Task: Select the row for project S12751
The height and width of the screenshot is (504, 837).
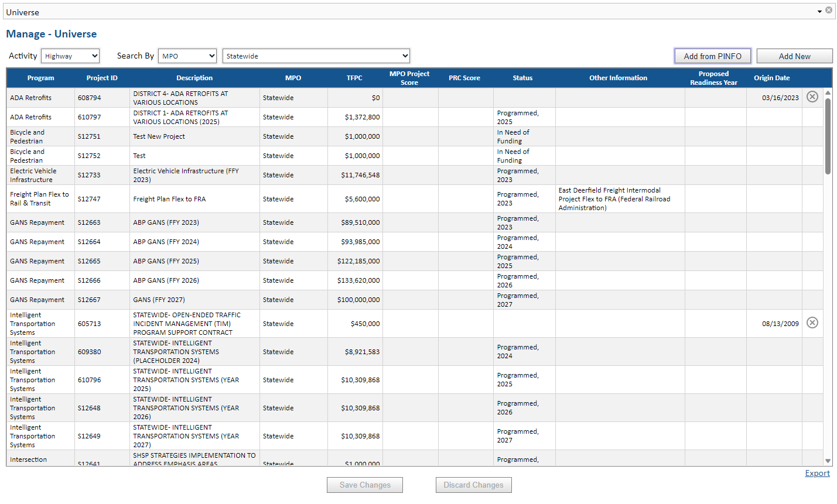Action: [x=194, y=136]
